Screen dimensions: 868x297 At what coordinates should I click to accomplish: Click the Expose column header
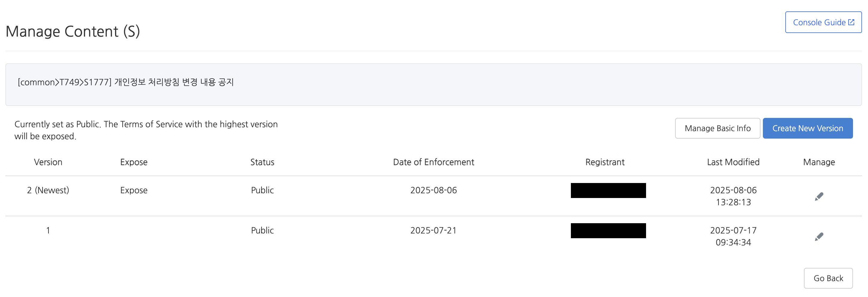pos(134,162)
